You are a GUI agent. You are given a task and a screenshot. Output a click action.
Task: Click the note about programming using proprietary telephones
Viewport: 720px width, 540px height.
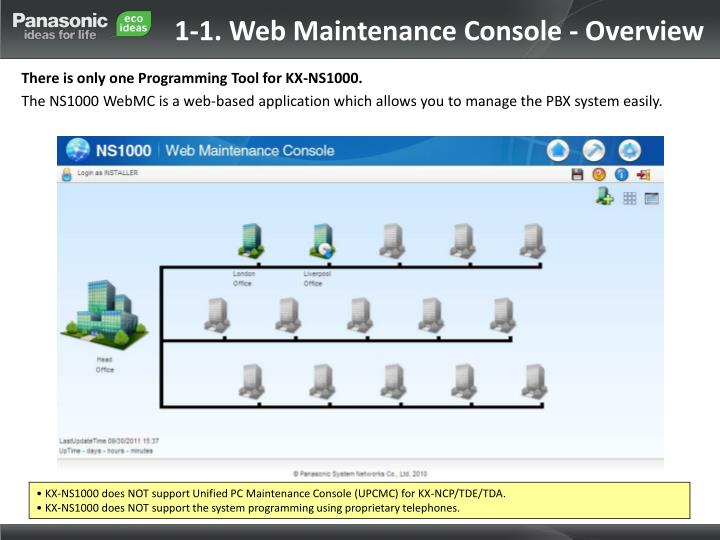point(248,508)
